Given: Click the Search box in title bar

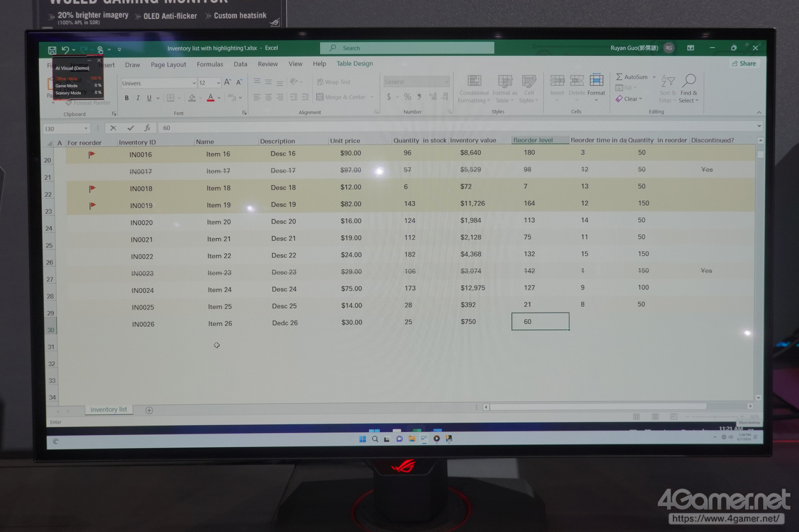Looking at the screenshot, I should (x=407, y=48).
